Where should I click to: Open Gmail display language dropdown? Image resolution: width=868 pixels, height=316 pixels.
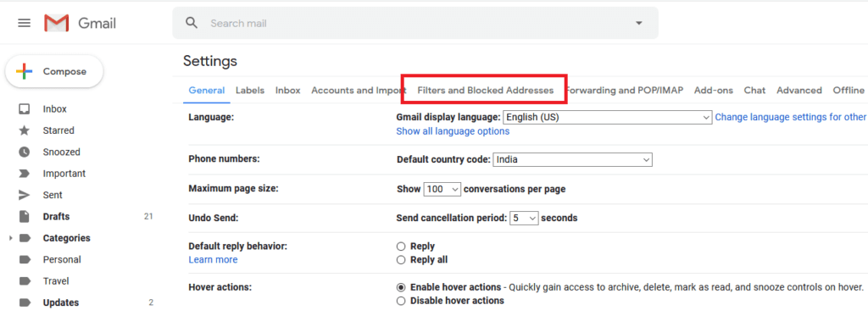607,117
